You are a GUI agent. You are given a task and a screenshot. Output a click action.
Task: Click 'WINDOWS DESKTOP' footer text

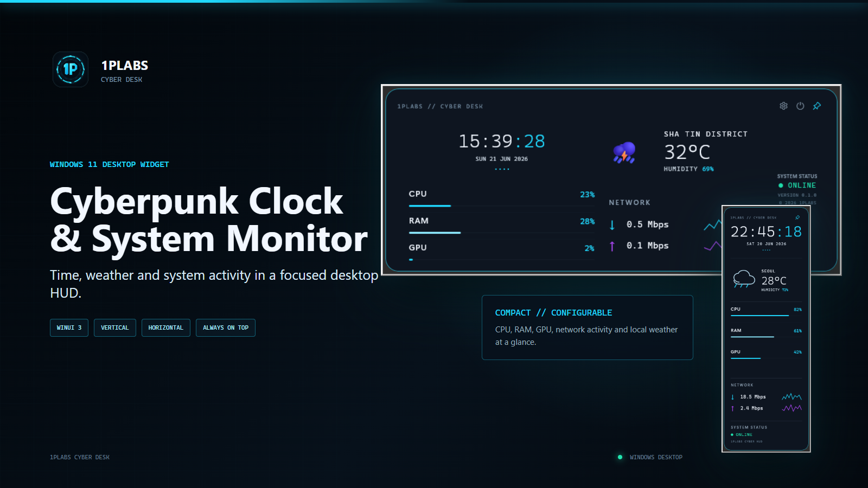[x=656, y=457]
